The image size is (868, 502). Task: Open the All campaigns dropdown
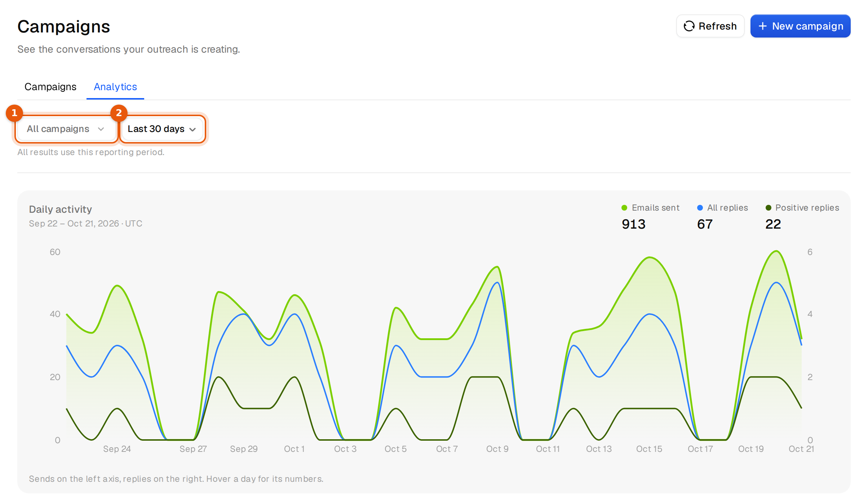point(66,129)
